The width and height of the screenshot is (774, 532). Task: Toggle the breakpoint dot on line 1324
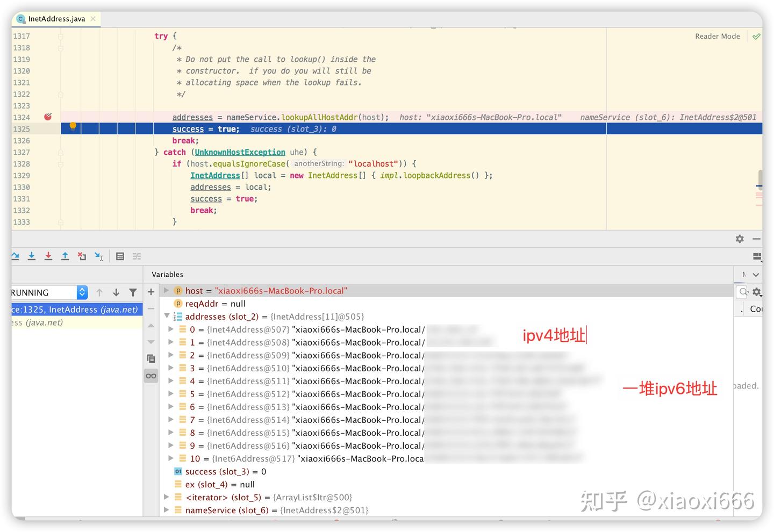[48, 117]
